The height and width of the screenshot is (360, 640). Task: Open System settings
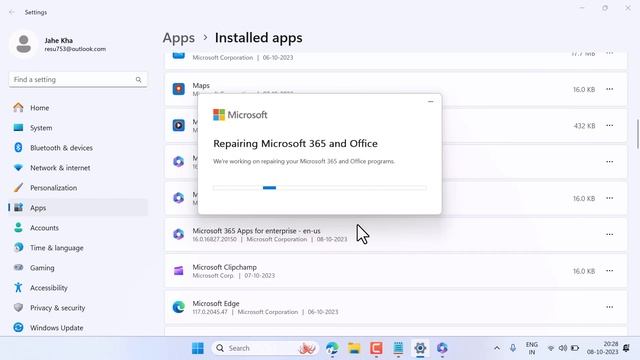click(x=78, y=128)
